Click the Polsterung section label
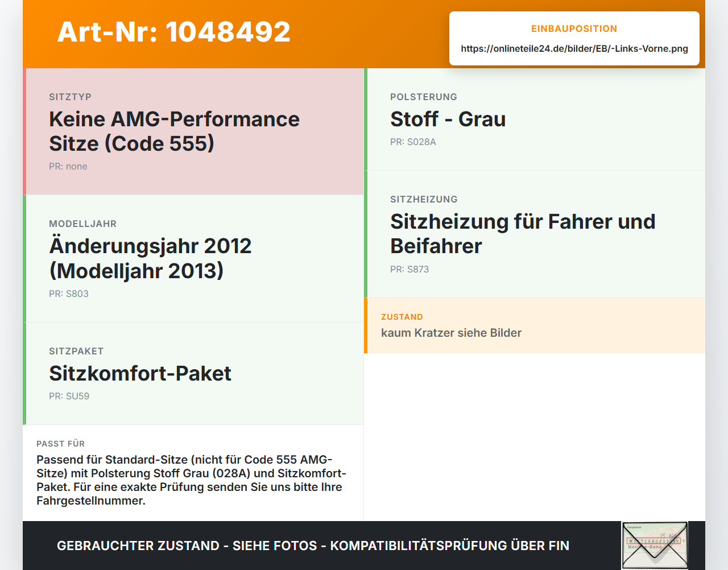Viewport: 728px width, 570px height. [424, 97]
